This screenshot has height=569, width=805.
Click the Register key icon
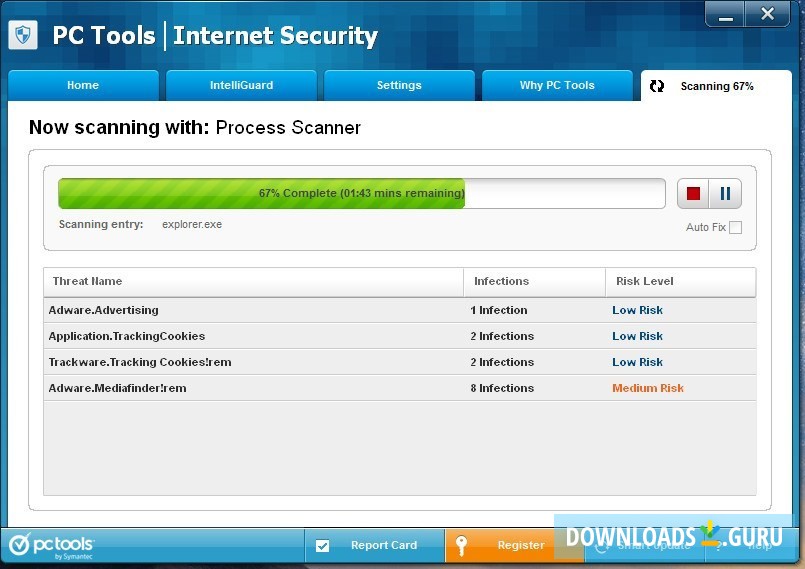point(461,546)
